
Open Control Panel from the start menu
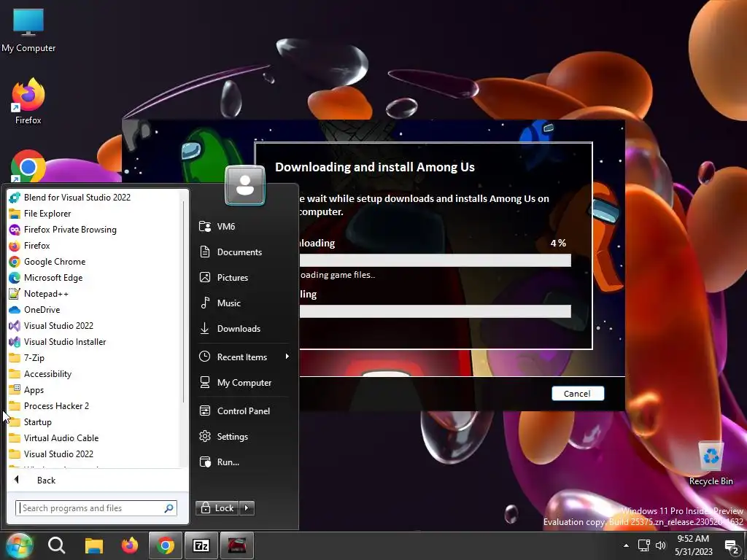point(244,411)
